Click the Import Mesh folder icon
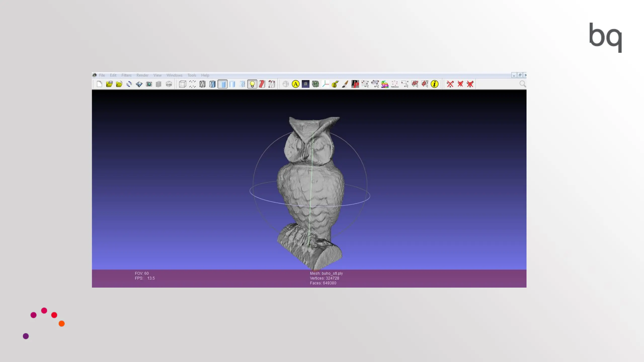This screenshot has height=362, width=644. pyautogui.click(x=119, y=84)
